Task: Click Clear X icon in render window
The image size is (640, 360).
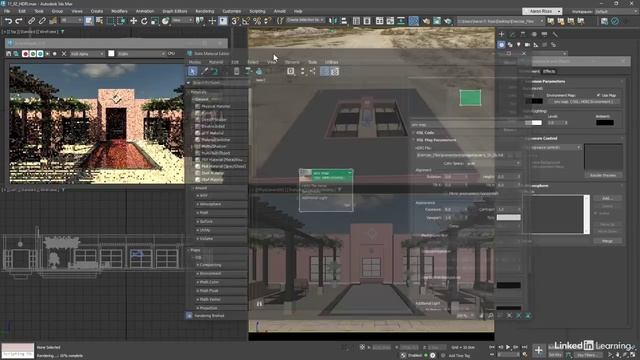Action: (x=64, y=54)
